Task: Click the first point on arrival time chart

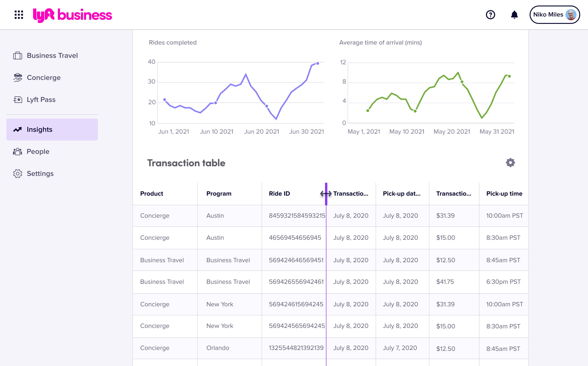Action: (x=368, y=111)
